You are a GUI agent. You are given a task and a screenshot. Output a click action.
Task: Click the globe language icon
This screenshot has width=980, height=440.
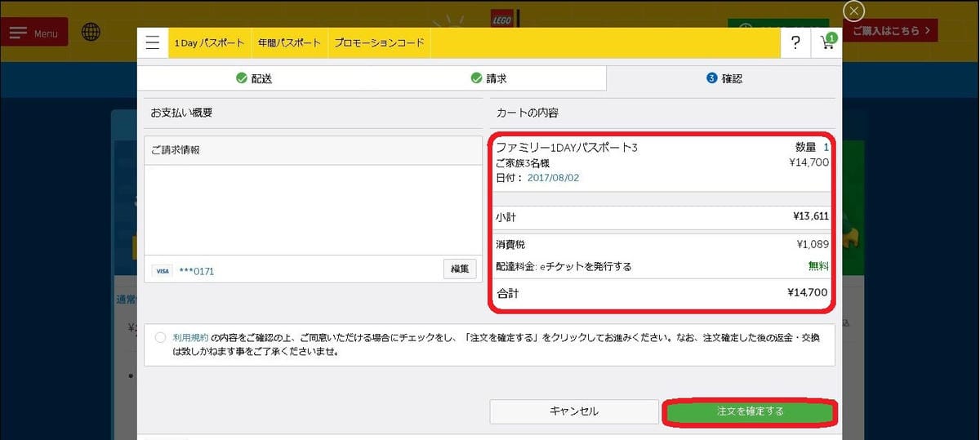click(x=91, y=32)
